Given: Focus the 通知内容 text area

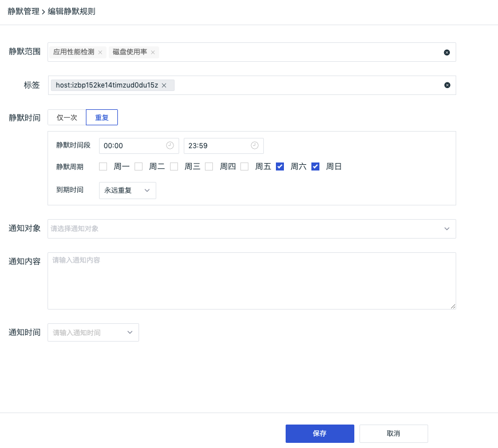Looking at the screenshot, I should coord(252,281).
